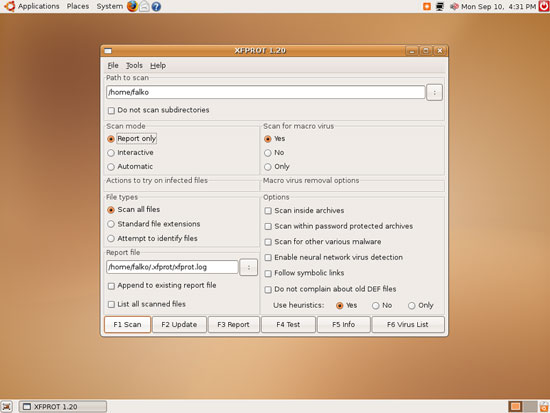The height and width of the screenshot is (413, 550).
Task: Open the System menu
Action: 109,6
